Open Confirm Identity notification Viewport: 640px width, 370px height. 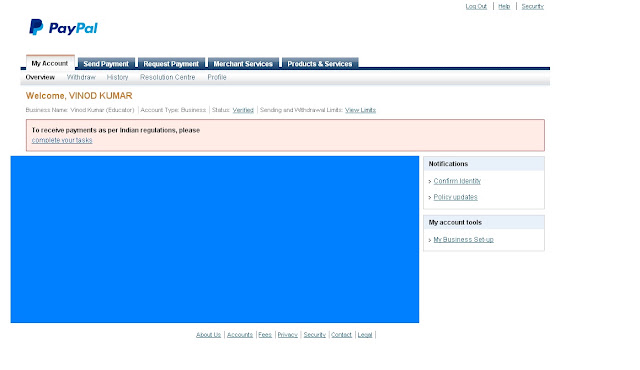[457, 181]
